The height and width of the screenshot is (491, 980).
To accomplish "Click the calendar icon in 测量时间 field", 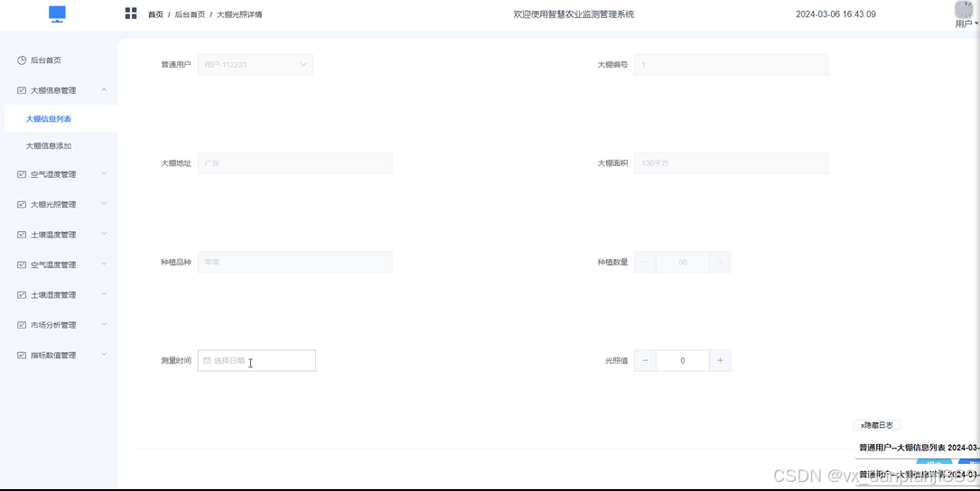I will coord(207,360).
